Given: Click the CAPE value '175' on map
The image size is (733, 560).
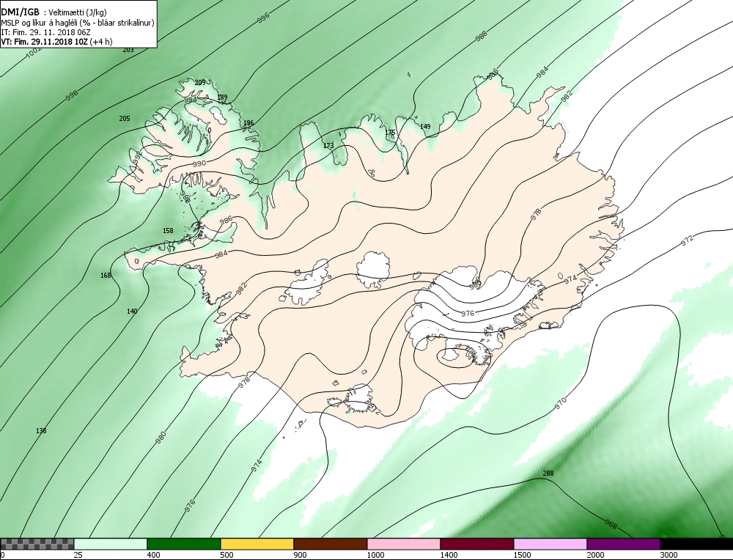Looking at the screenshot, I should click(390, 133).
